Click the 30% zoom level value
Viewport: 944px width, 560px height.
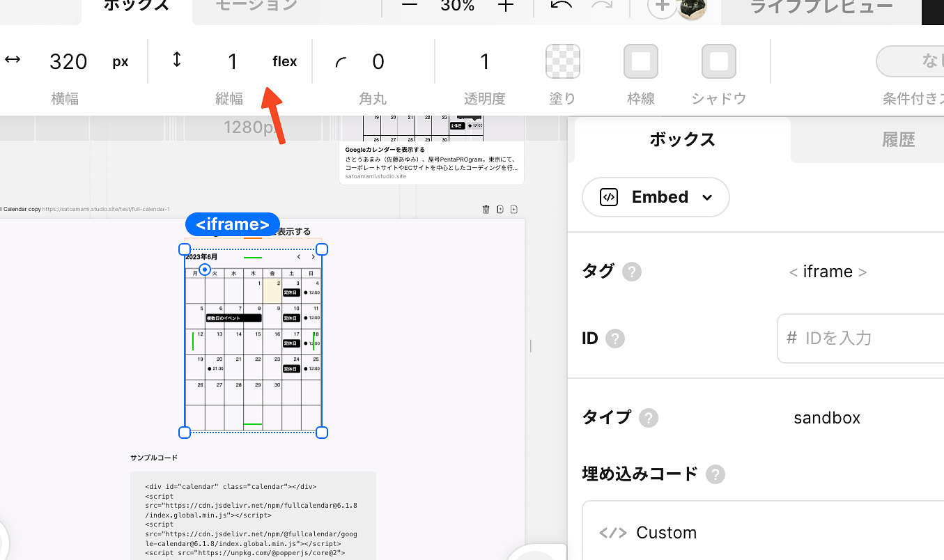458,6
